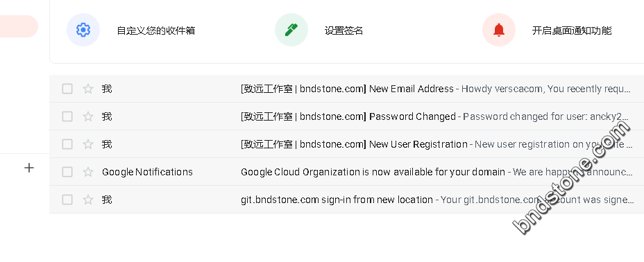Viewport: 644px width, 262px height.
Task: Select the Google Notifications email checkbox
Action: [67, 172]
